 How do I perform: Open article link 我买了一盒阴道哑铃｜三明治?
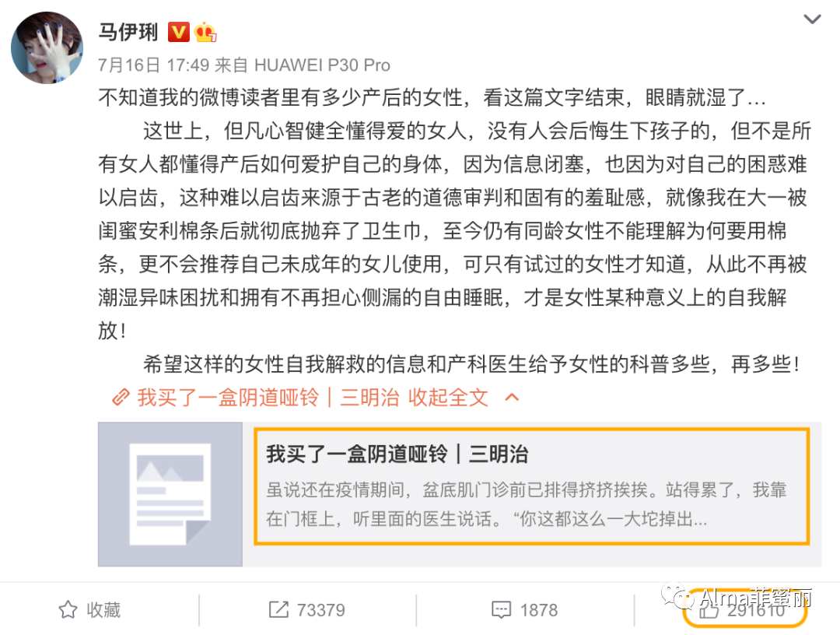[x=268, y=398]
